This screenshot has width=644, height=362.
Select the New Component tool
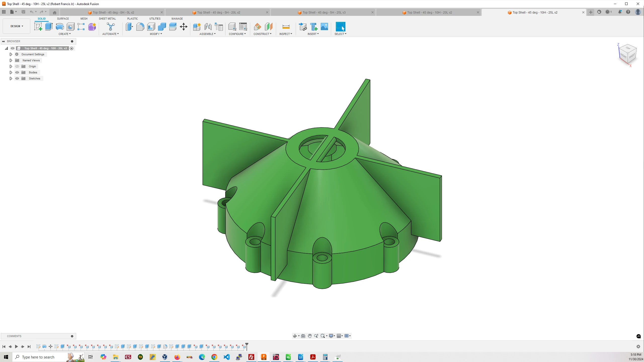pyautogui.click(x=197, y=27)
